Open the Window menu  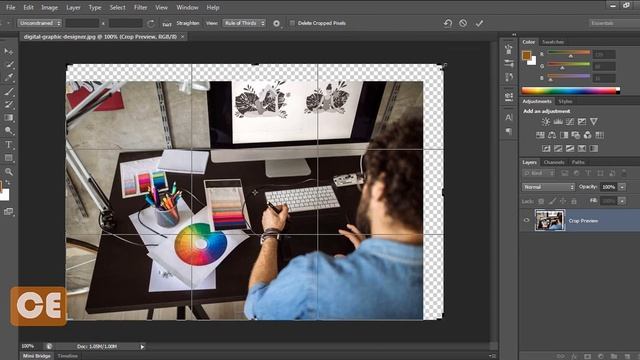pyautogui.click(x=187, y=7)
